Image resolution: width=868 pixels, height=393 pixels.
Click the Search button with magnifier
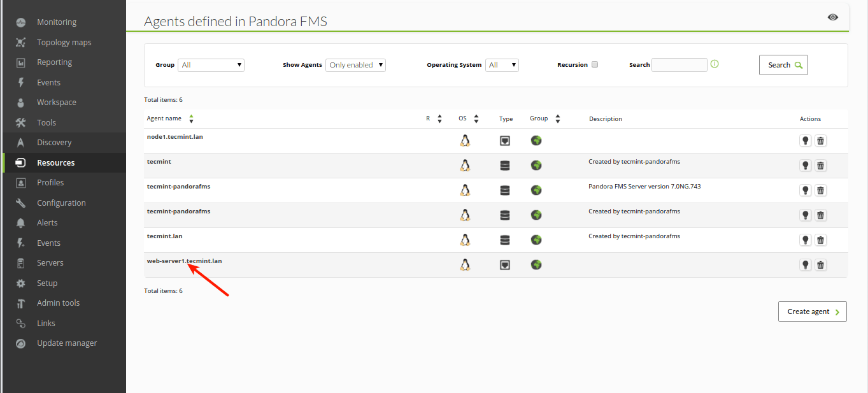point(783,65)
